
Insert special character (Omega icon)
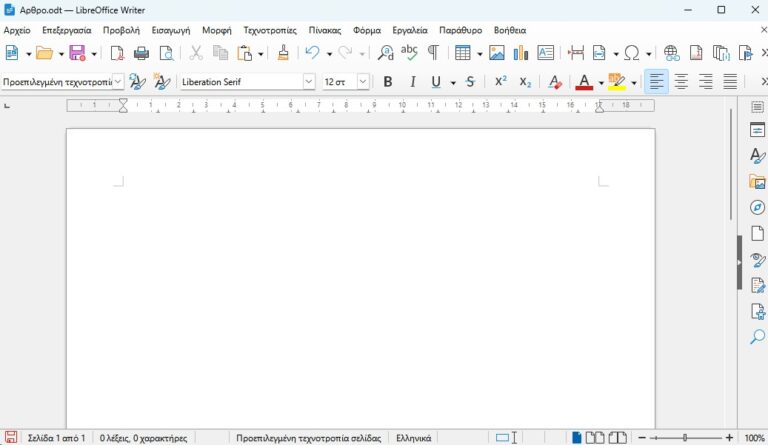pos(632,52)
